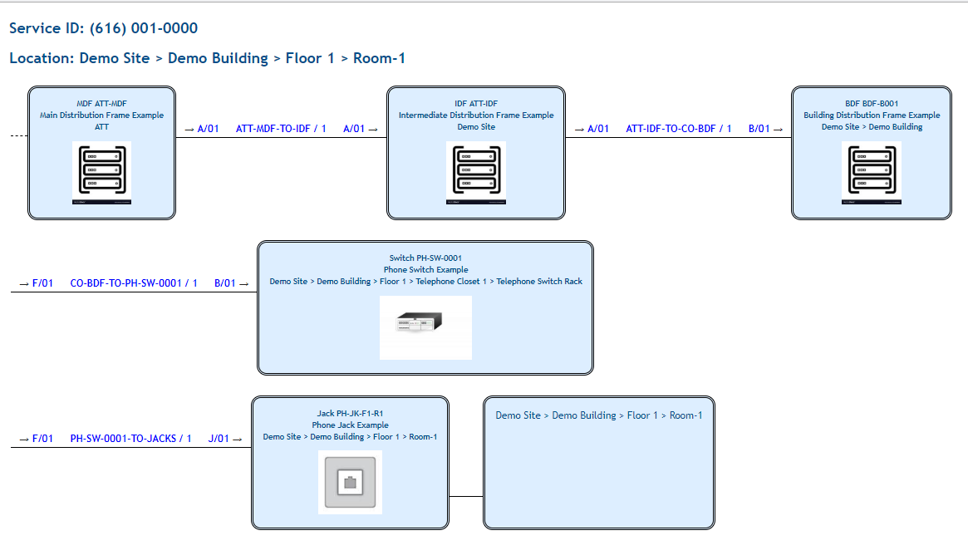The image size is (968, 560).
Task: Open the ATT-MDF-TO-IDF / 1 cable link
Action: (x=282, y=129)
